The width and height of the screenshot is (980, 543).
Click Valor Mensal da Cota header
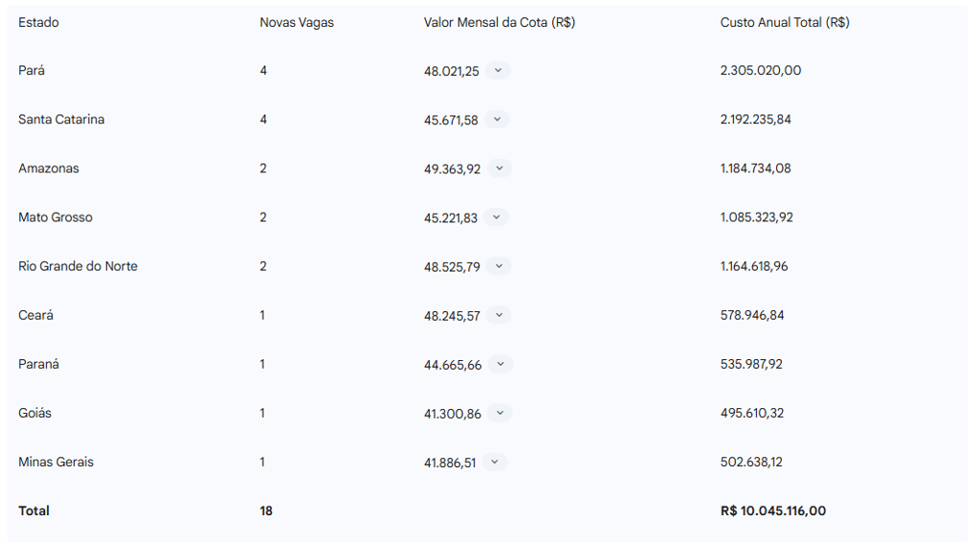[500, 22]
